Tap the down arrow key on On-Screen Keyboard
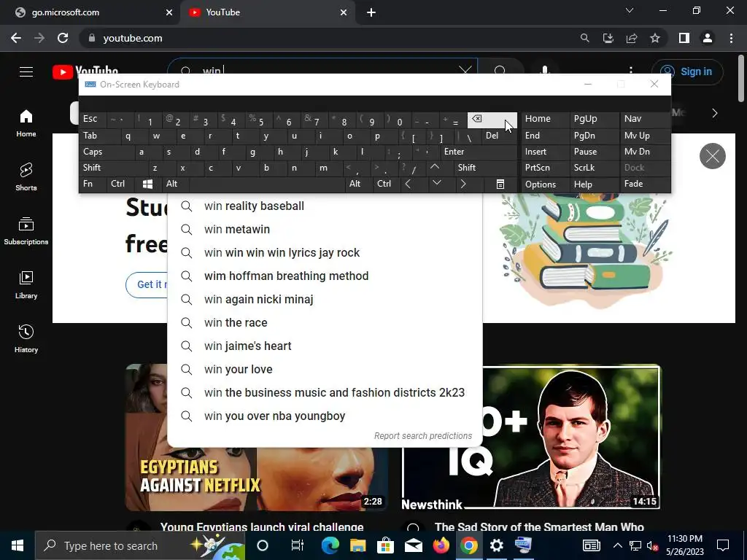 (437, 183)
